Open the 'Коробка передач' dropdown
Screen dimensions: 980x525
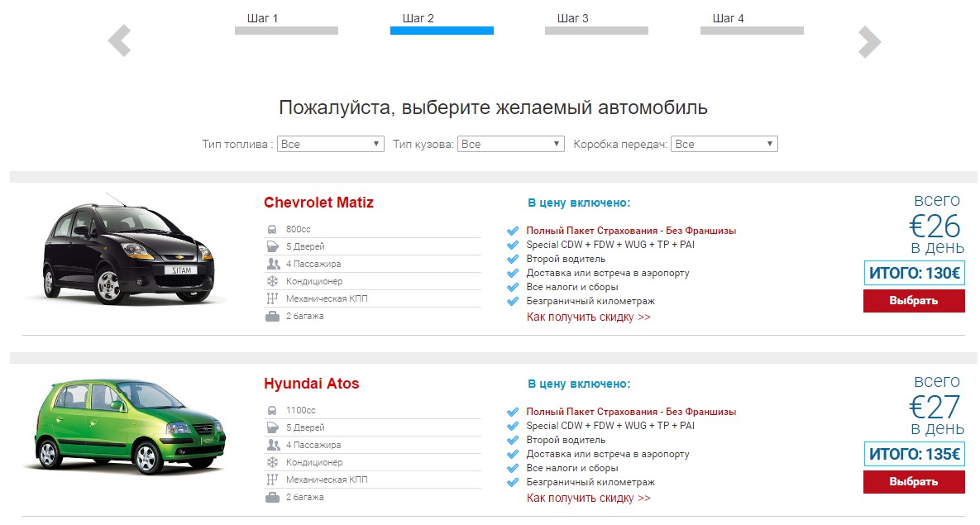coord(724,144)
